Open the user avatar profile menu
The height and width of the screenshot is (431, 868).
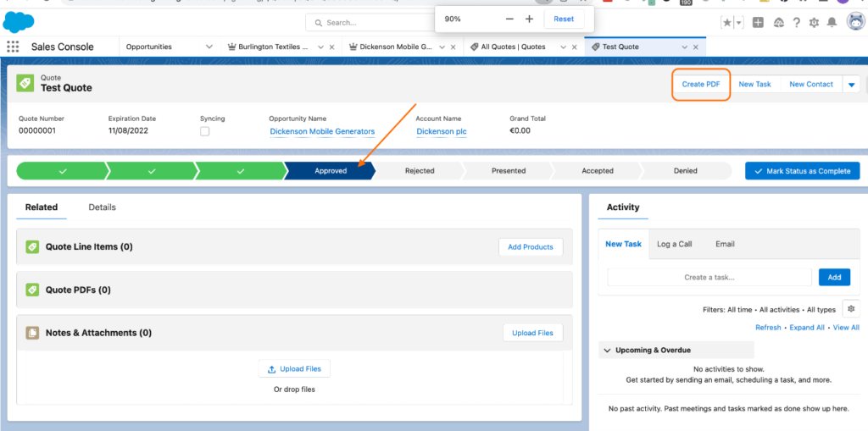pyautogui.click(x=856, y=22)
